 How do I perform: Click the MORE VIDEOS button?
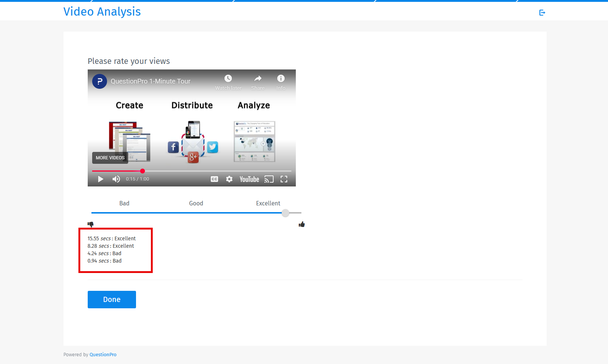110,158
